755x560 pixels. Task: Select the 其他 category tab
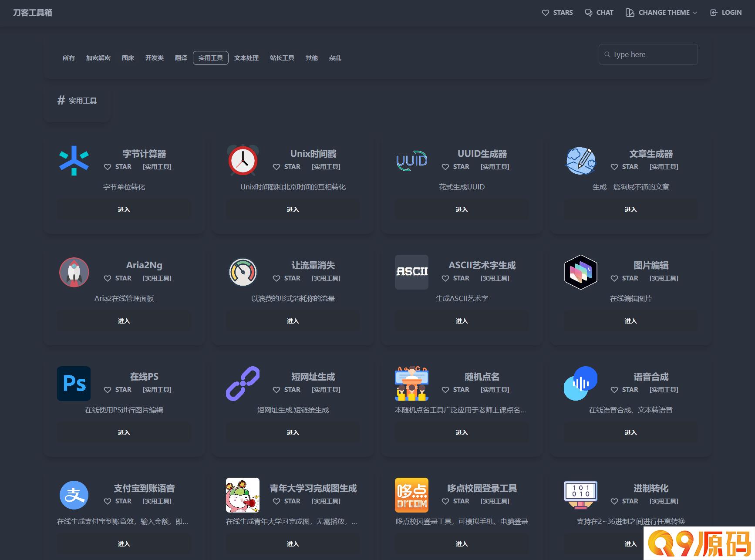312,58
